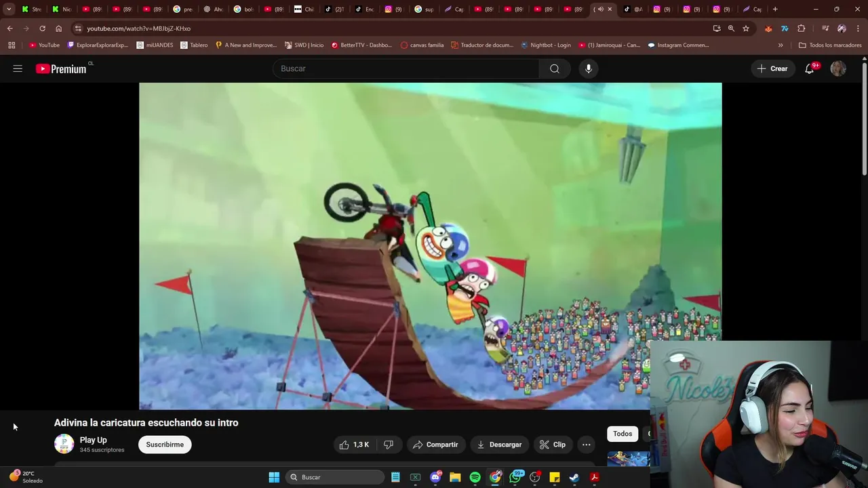
Task: Open a new browser tab
Action: pos(775,9)
